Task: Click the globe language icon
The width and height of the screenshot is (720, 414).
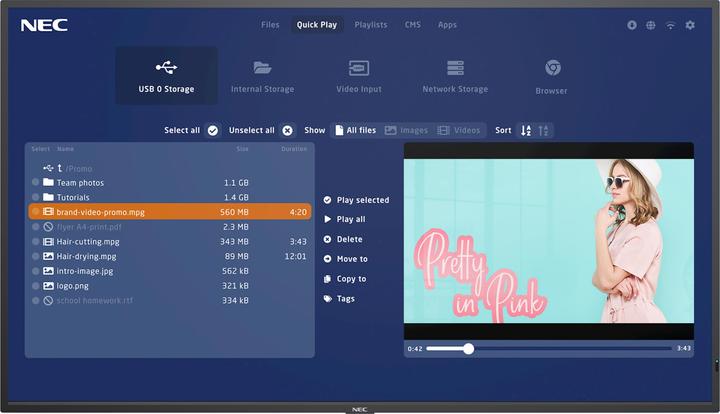Action: 651,25
